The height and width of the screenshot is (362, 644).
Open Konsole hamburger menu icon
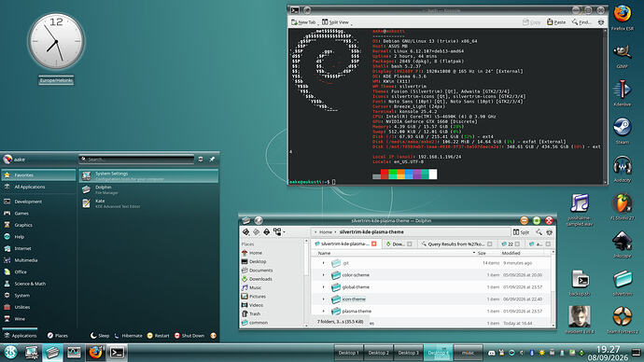[x=601, y=22]
